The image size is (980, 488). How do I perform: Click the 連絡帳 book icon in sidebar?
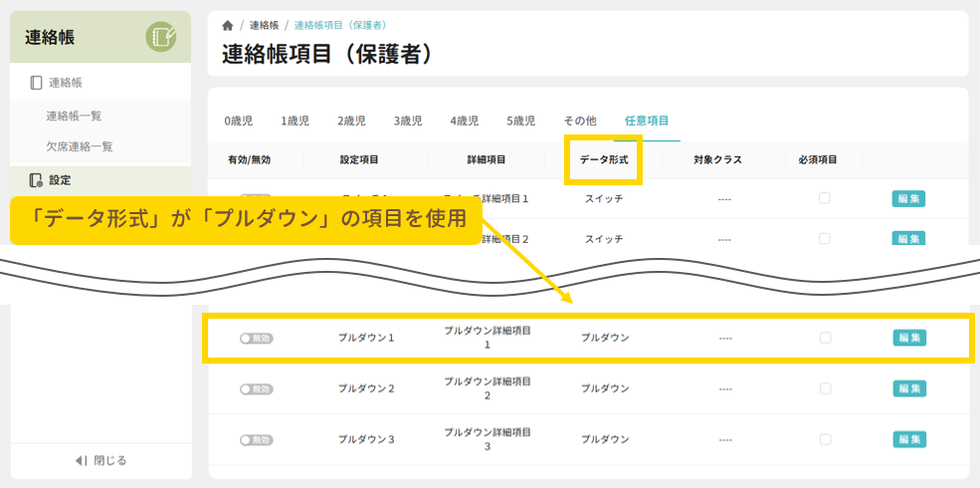(x=37, y=83)
